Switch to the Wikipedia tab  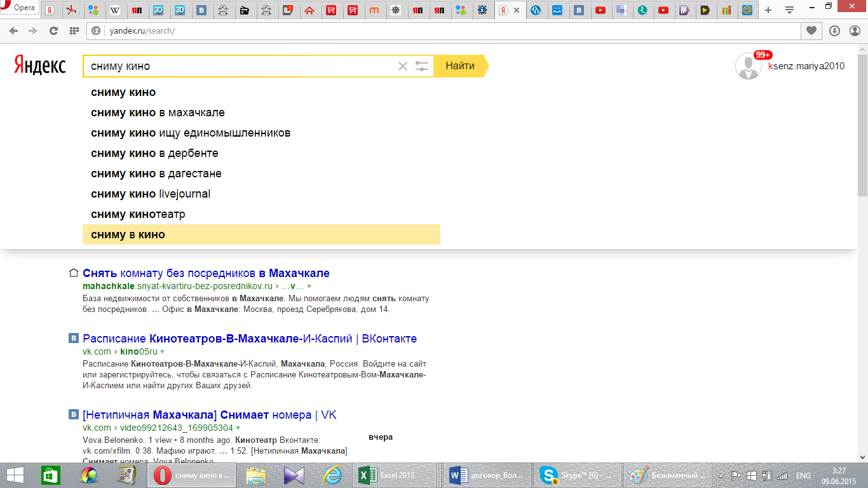coord(115,10)
